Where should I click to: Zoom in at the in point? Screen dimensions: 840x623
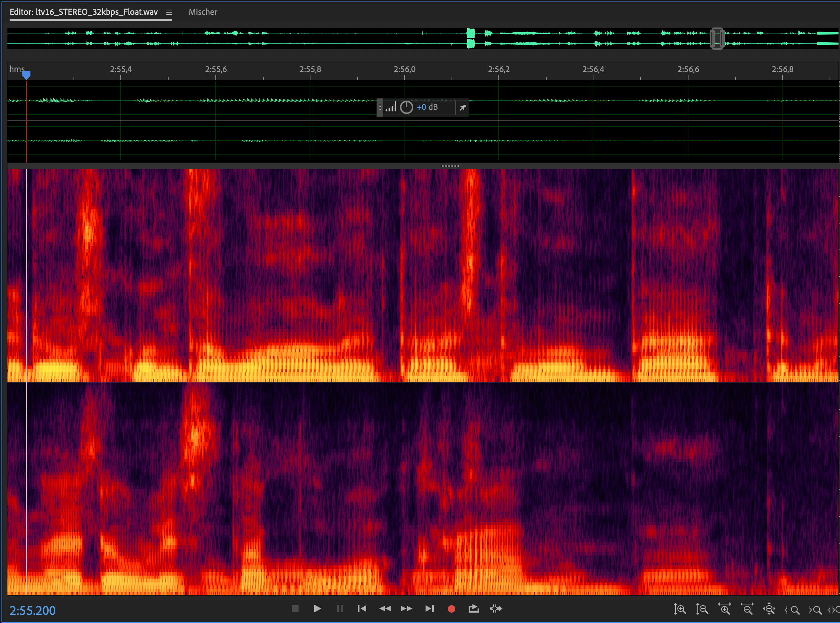tap(792, 609)
